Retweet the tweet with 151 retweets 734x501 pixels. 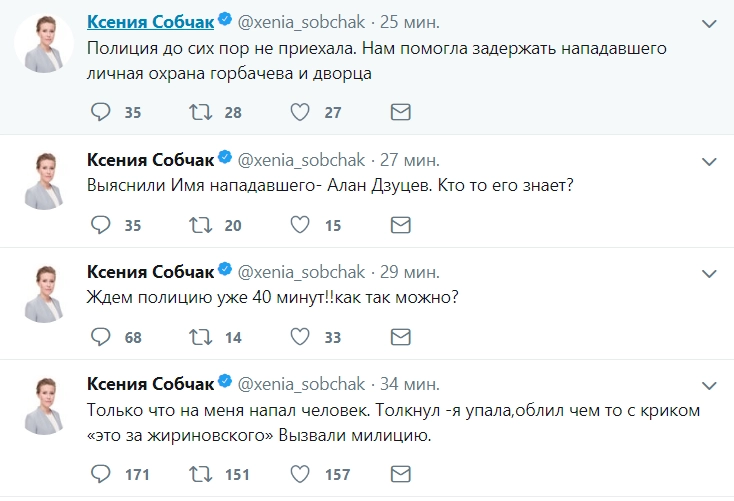click(200, 473)
